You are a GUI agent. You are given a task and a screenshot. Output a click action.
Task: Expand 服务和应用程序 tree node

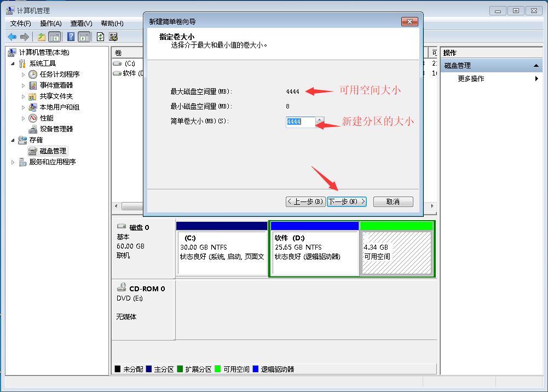12,162
